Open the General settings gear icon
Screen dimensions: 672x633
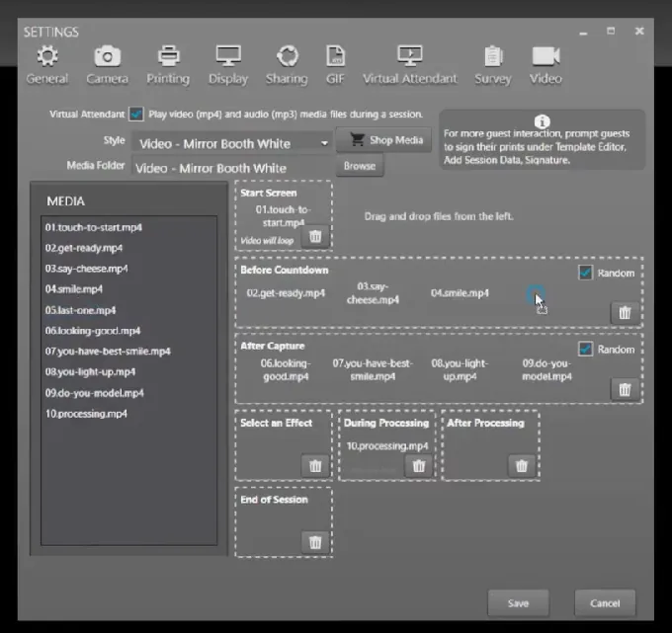pos(47,57)
